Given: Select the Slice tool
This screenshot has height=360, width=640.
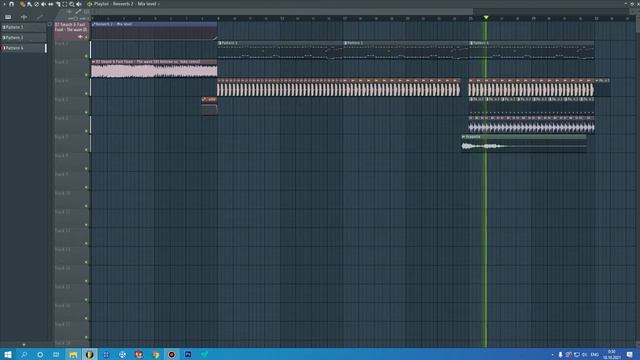Looking at the screenshot, I should [58, 4].
